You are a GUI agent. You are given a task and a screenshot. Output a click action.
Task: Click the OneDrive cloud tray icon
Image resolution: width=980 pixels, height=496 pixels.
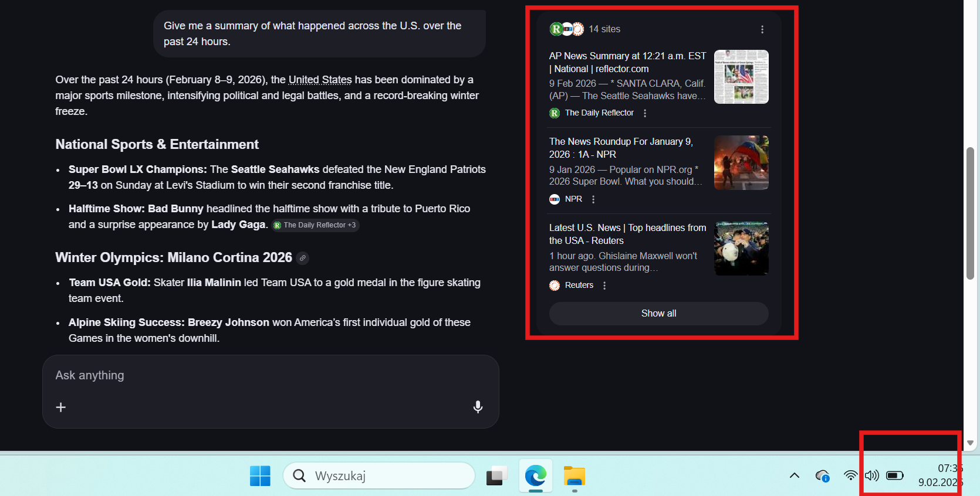[x=823, y=475]
